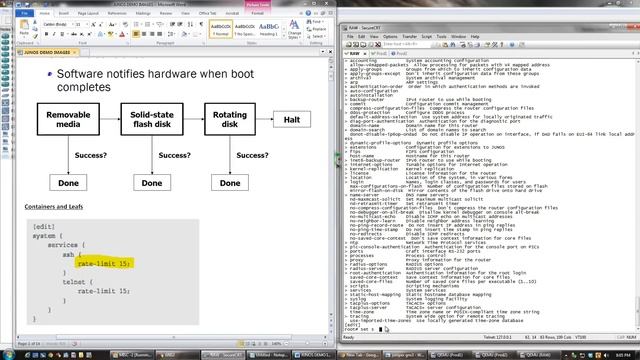This screenshot has height=360, width=640.
Task: Click the Shrink Font icon
Action: tap(101, 25)
